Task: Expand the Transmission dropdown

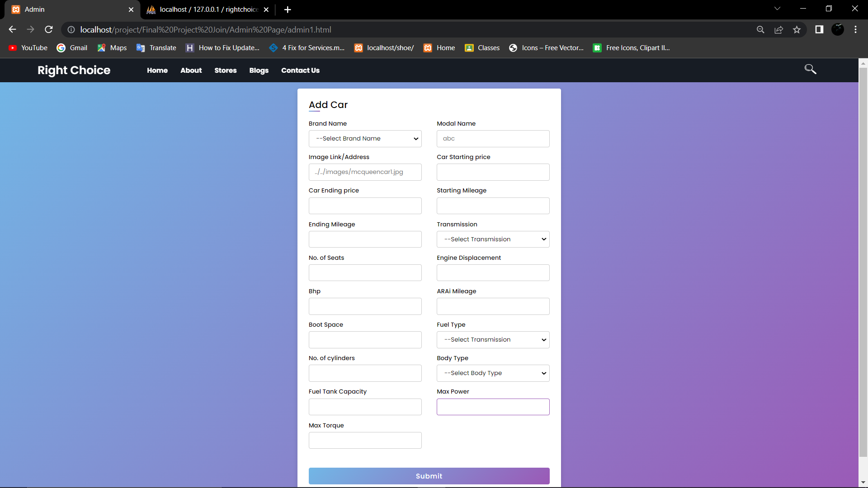Action: coord(493,239)
